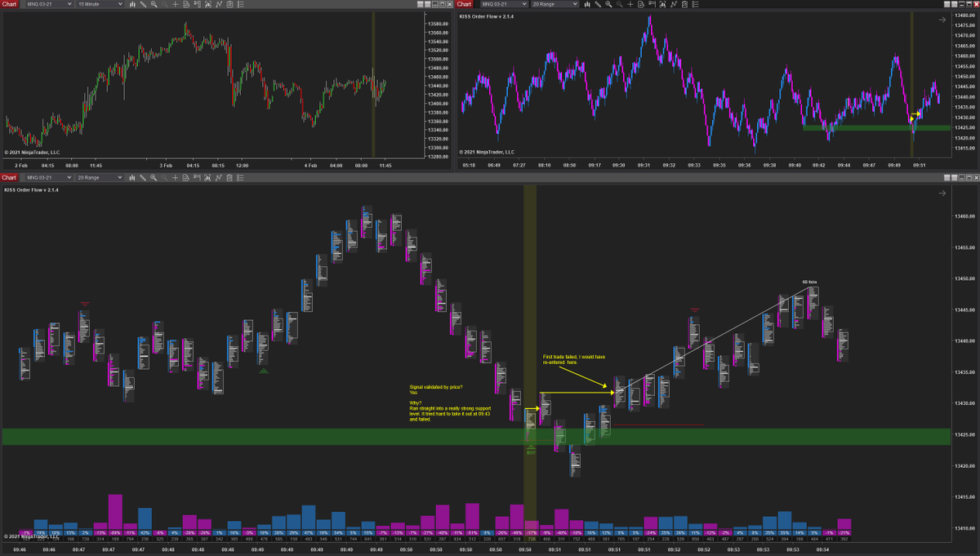Select the Chart tab of the bottom window
980x556 pixels.
[9, 177]
